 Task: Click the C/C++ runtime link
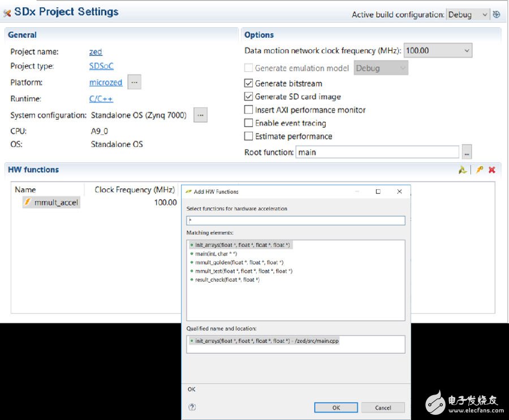tap(101, 99)
